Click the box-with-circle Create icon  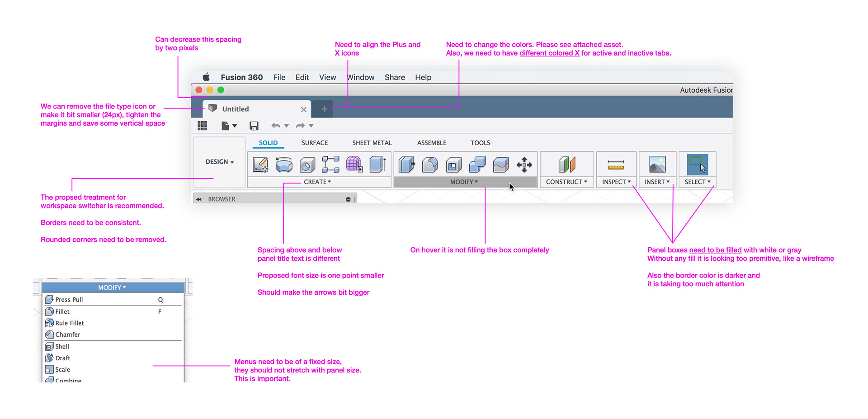307,165
